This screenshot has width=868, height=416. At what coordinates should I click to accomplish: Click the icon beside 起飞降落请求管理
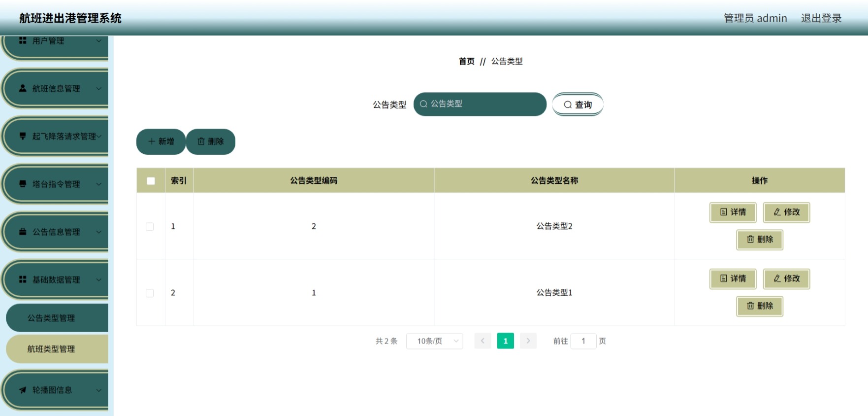23,136
